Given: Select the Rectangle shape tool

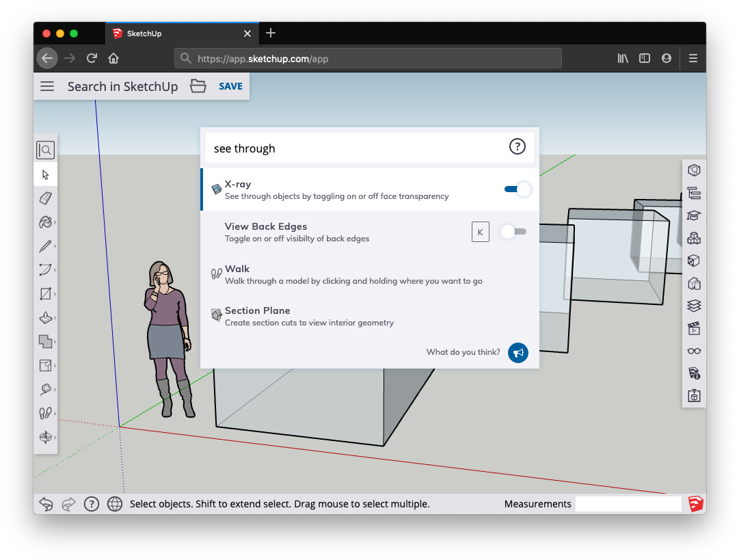Looking at the screenshot, I should (x=46, y=293).
